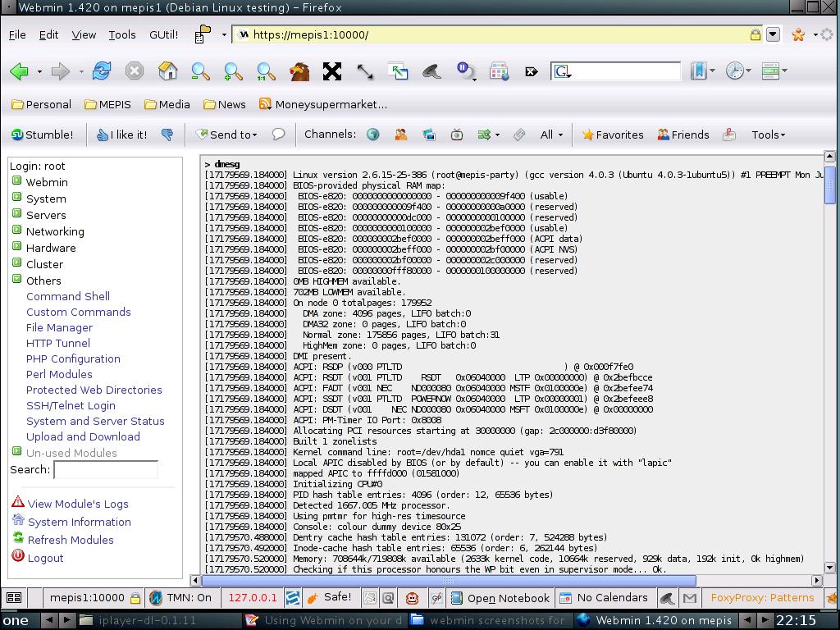
Task: Open the Media bookmarks folder
Action: pos(167,104)
